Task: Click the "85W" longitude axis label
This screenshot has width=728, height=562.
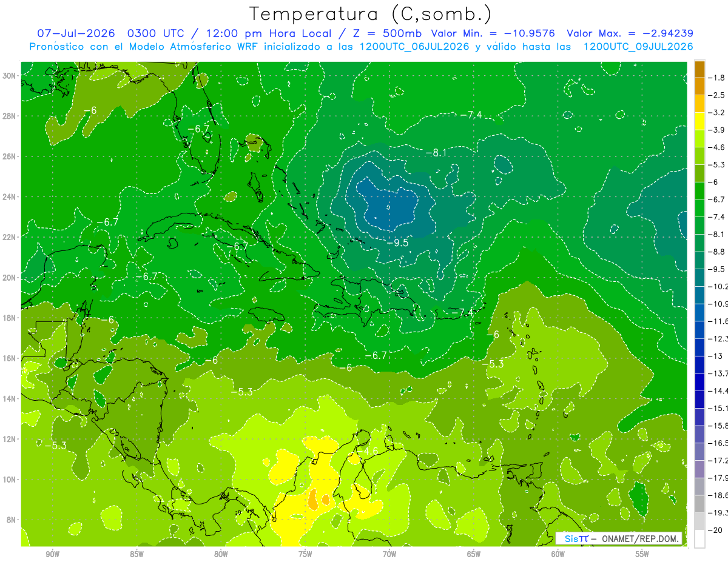Action: tap(136, 554)
